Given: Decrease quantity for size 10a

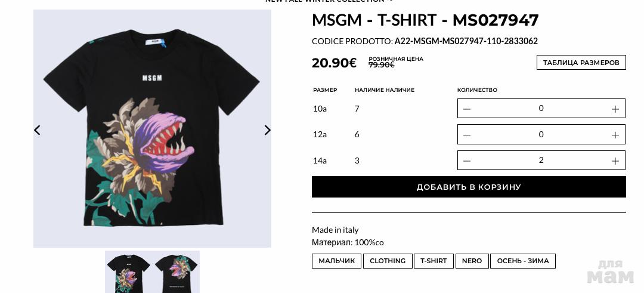Looking at the screenshot, I should 466,109.
